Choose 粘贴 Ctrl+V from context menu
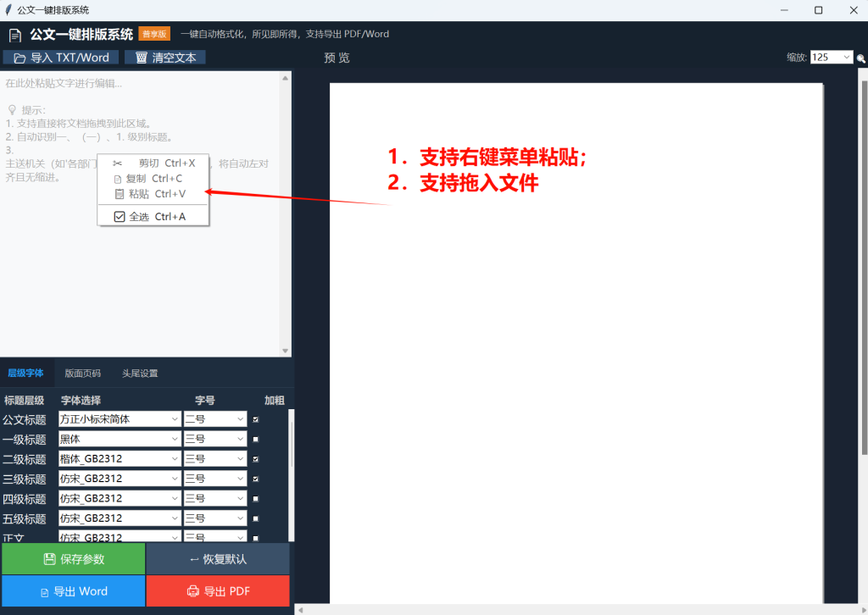Screen dimensions: 868x615 click(x=153, y=194)
